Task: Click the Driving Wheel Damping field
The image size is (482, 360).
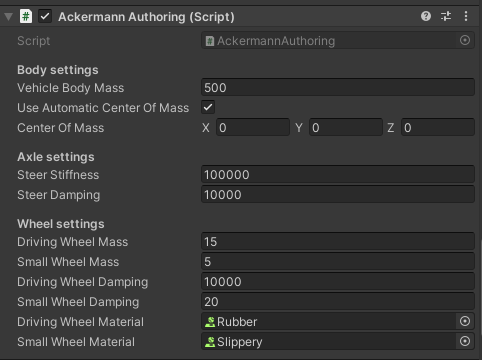Action: (338, 281)
